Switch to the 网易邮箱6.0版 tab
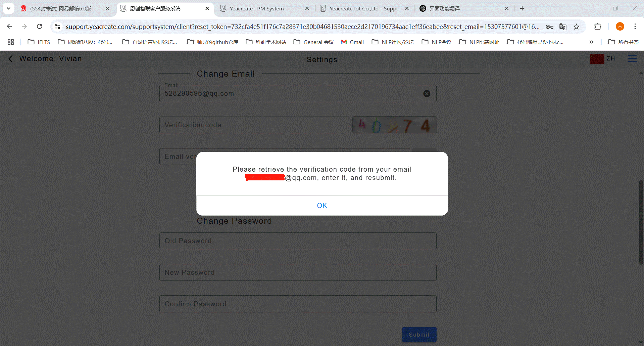Image resolution: width=644 pixels, height=346 pixels. point(61,9)
